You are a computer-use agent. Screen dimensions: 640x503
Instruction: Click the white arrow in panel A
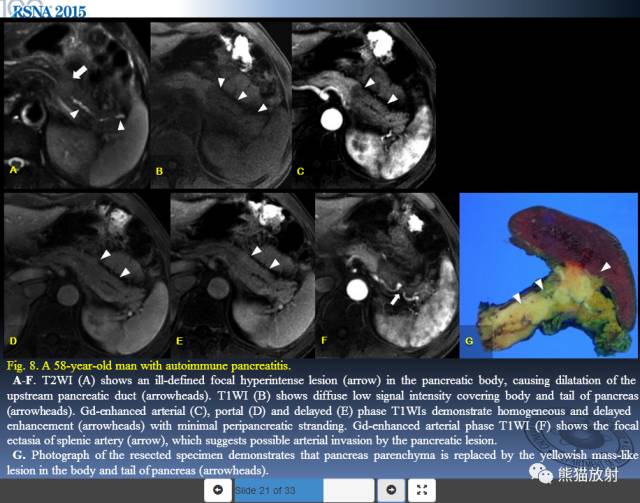pyautogui.click(x=80, y=72)
